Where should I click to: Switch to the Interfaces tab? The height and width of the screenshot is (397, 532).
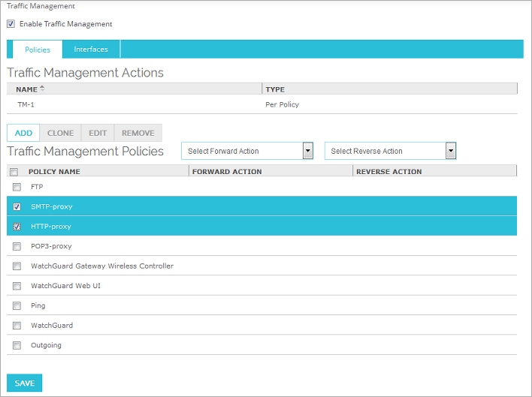(x=91, y=50)
